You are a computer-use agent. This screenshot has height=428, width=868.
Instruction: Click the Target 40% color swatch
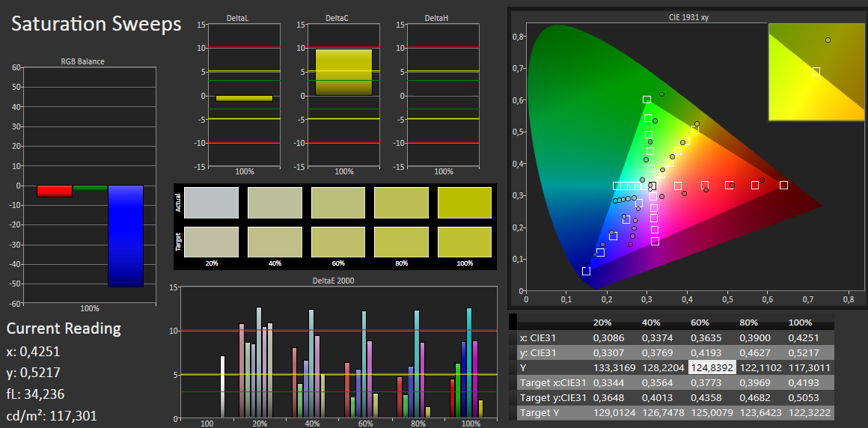(x=275, y=242)
